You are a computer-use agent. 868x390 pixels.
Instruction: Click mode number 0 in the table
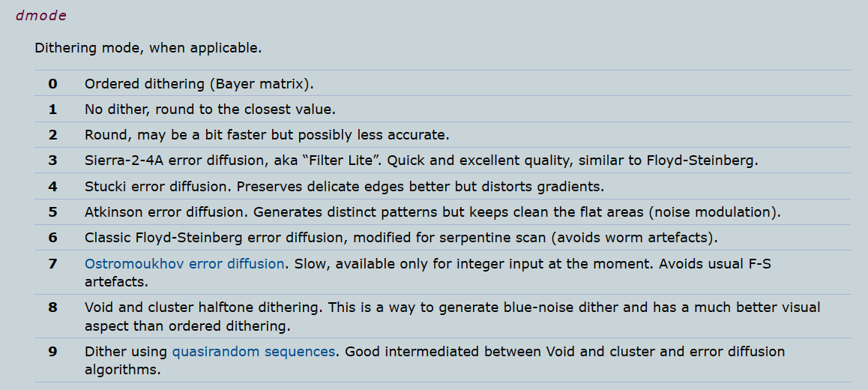click(52, 83)
